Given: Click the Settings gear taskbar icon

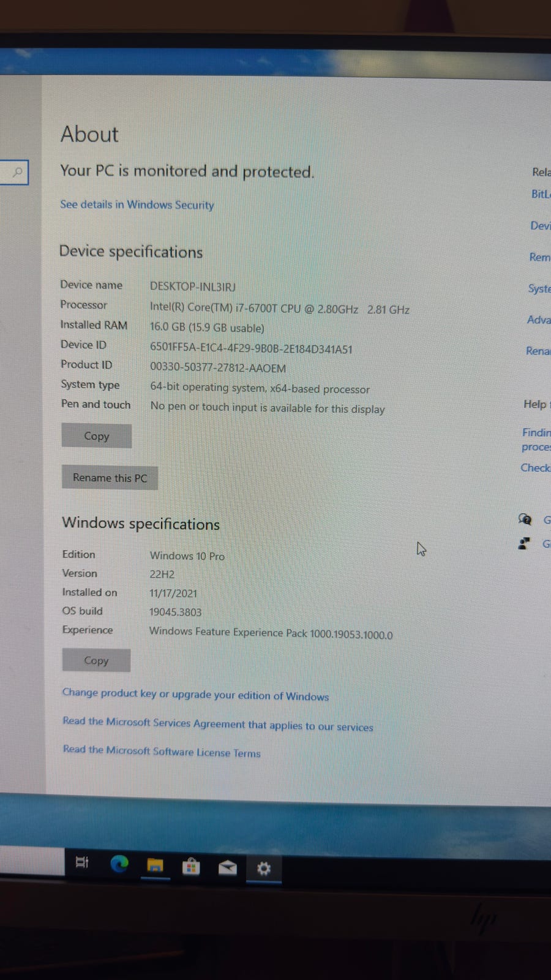Looking at the screenshot, I should 264,869.
